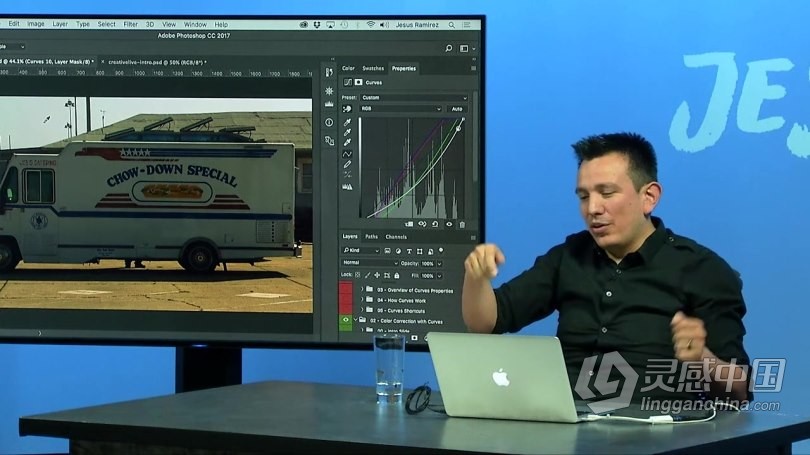810x455 pixels.
Task: Open the RGB channel dropdown
Action: point(401,109)
